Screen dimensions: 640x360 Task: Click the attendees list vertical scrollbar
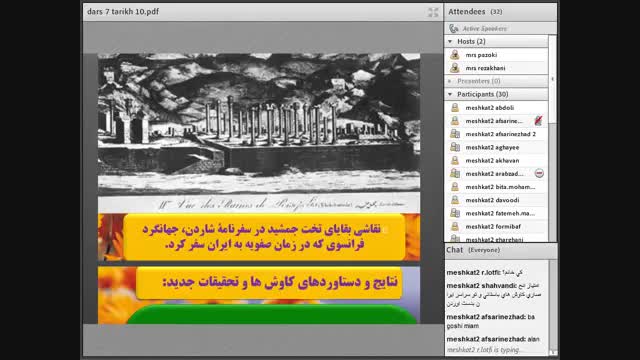[x=552, y=138]
